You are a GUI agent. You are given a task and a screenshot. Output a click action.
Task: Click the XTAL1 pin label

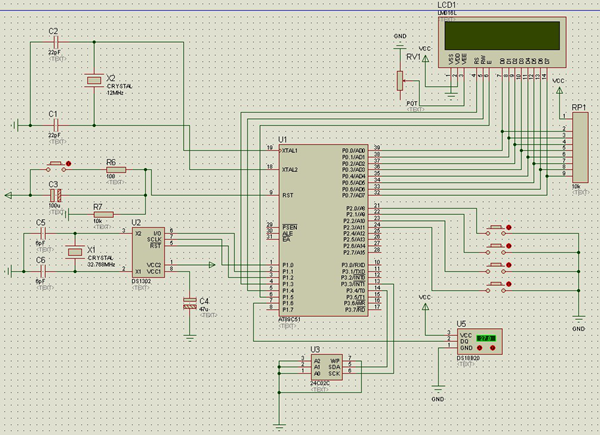tap(290, 151)
